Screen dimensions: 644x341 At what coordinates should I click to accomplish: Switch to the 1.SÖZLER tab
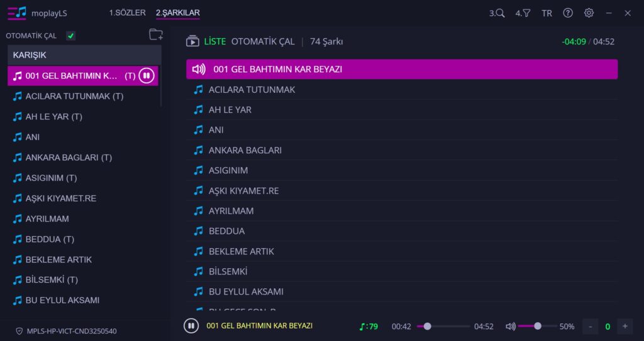tap(127, 13)
